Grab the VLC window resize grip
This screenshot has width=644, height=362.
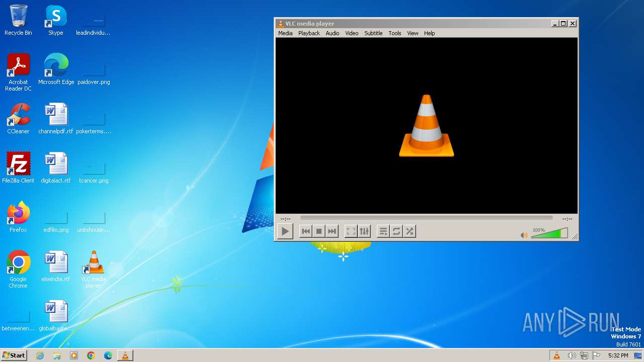click(575, 237)
